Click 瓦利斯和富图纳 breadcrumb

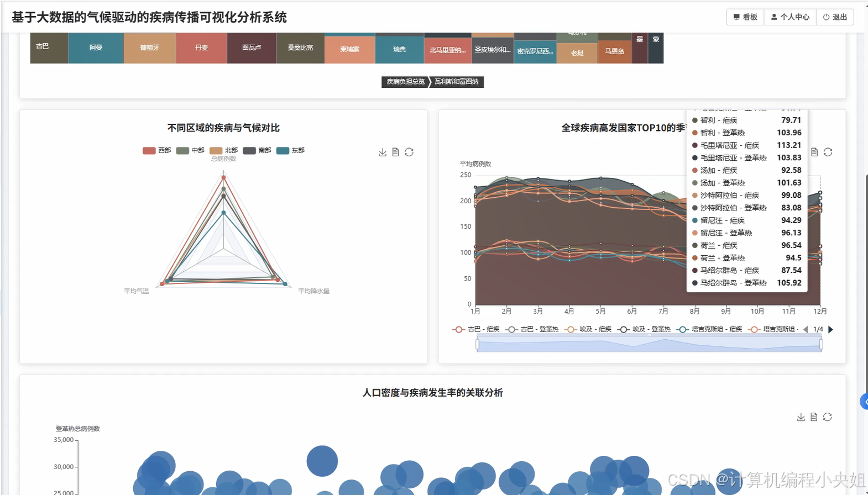(x=457, y=82)
